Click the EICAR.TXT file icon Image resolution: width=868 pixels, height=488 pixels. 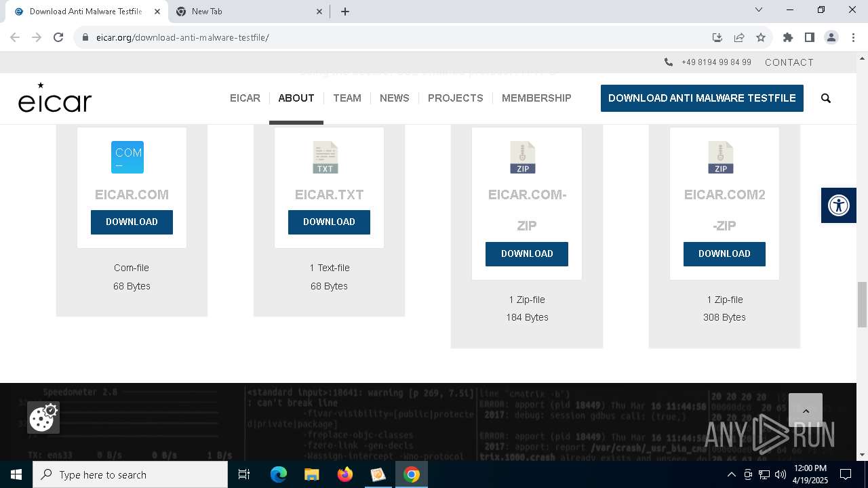click(325, 157)
